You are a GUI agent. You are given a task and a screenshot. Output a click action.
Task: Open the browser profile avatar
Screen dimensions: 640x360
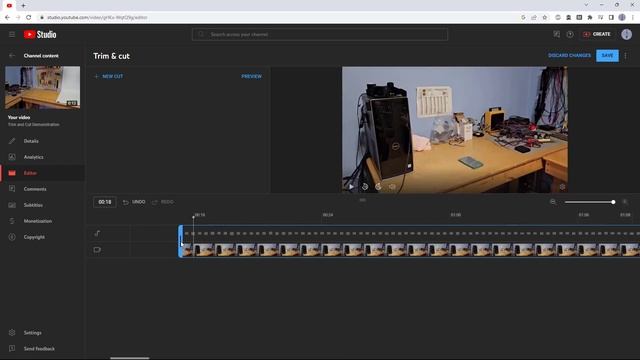point(622,18)
